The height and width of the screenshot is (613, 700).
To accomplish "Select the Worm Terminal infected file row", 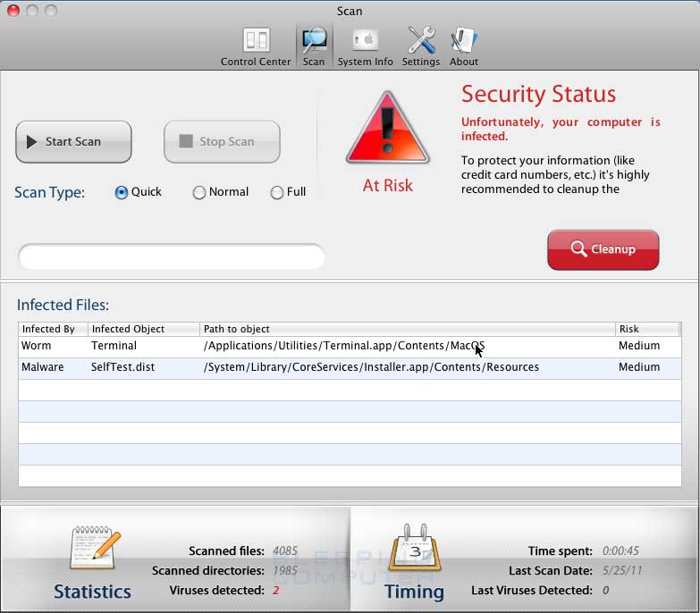I will (x=349, y=346).
